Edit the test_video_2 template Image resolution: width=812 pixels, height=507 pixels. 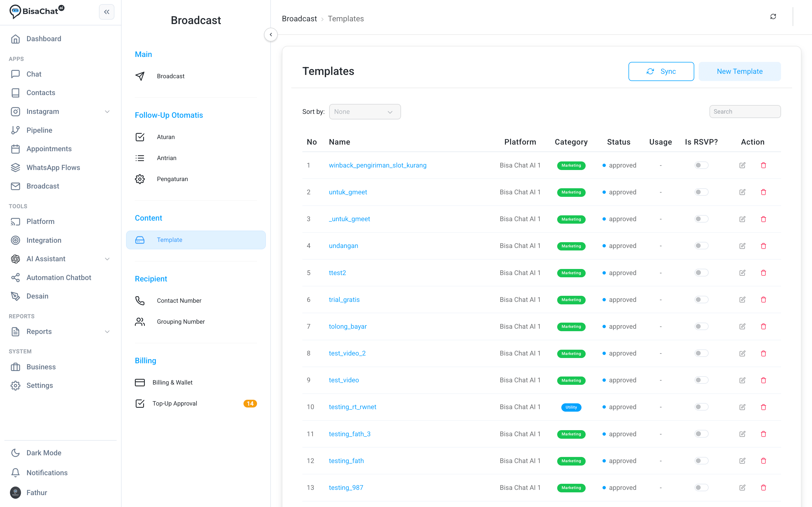pyautogui.click(x=742, y=353)
